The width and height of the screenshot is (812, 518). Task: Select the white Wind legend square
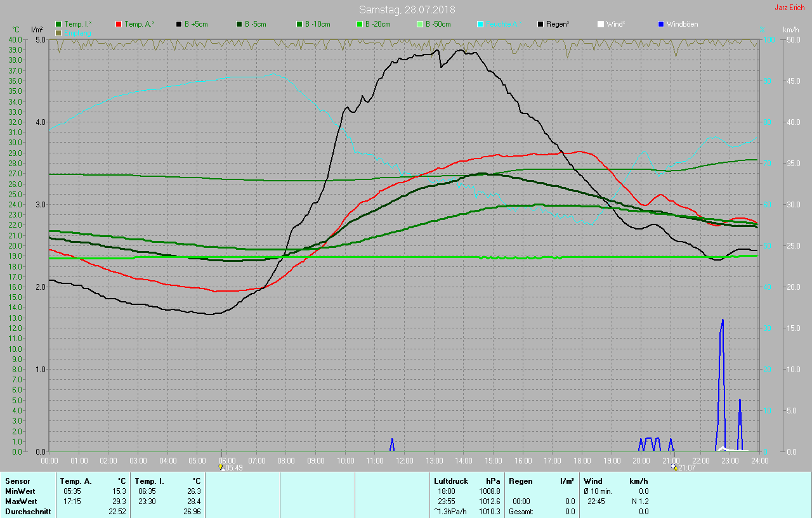601,24
